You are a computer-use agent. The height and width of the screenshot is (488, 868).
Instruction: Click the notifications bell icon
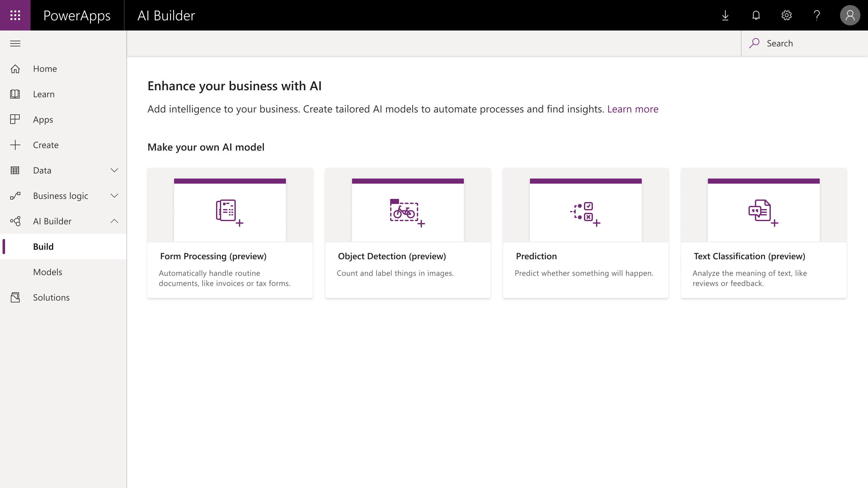[756, 15]
